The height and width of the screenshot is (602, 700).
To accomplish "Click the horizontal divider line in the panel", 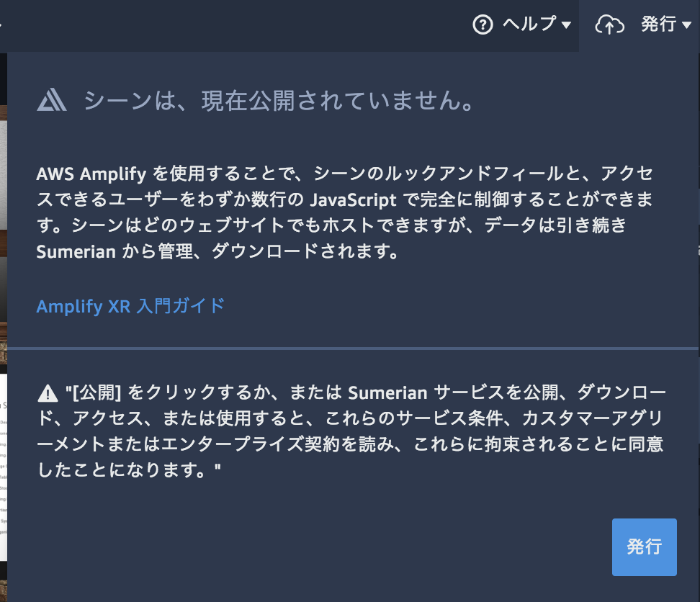I will pyautogui.click(x=353, y=349).
